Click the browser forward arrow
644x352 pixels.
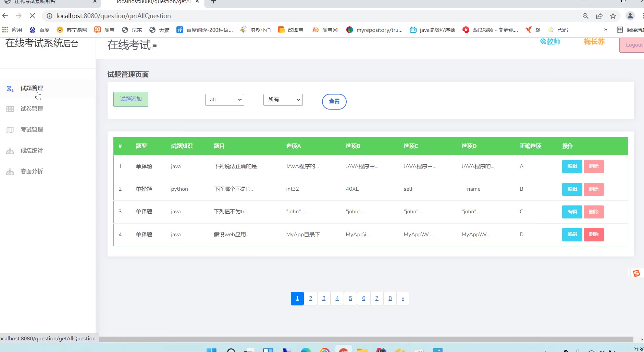point(19,16)
